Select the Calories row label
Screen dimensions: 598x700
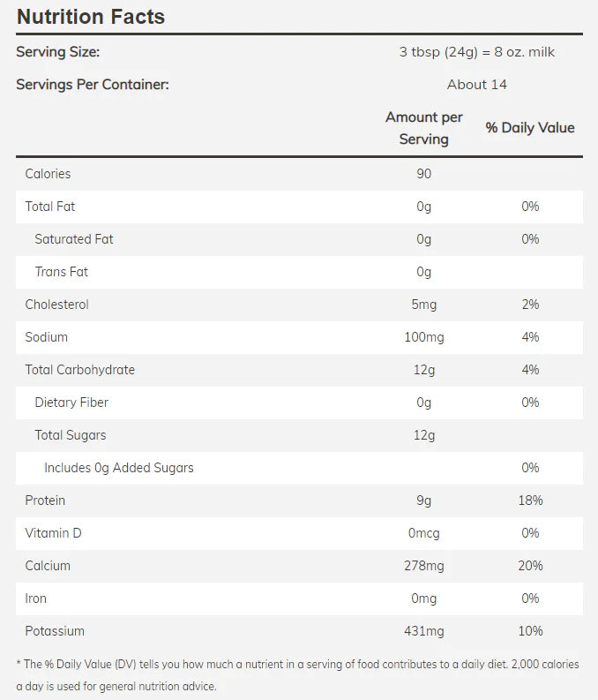coord(48,174)
